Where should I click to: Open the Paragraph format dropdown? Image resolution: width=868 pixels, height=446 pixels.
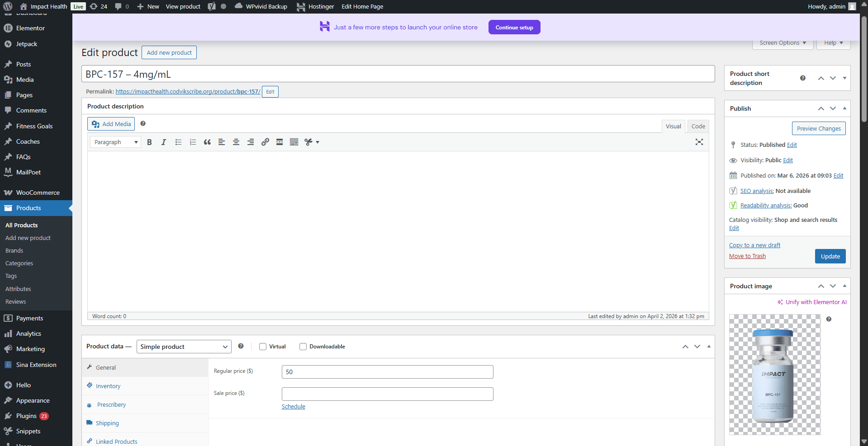tap(116, 142)
